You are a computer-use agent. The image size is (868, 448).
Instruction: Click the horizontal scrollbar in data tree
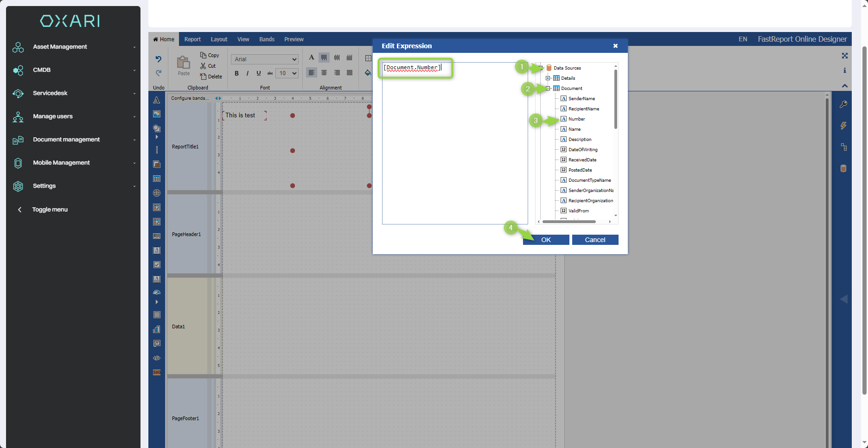569,222
